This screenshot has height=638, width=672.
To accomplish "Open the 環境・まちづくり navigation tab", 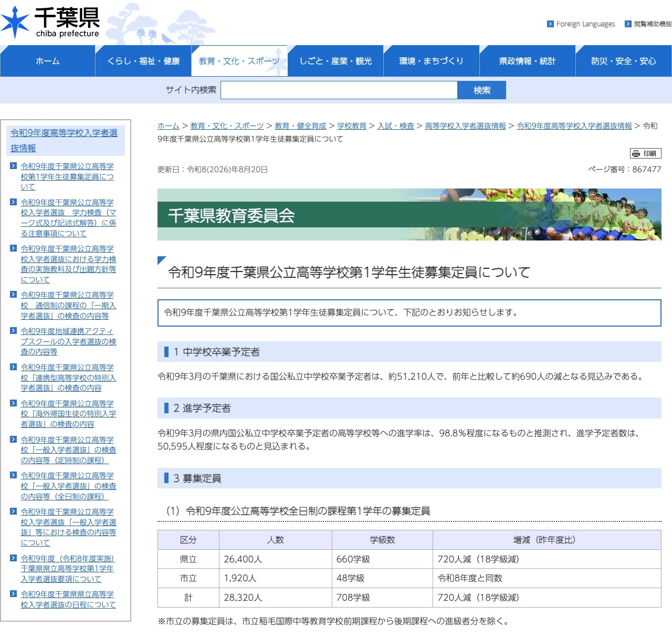I will (x=432, y=61).
